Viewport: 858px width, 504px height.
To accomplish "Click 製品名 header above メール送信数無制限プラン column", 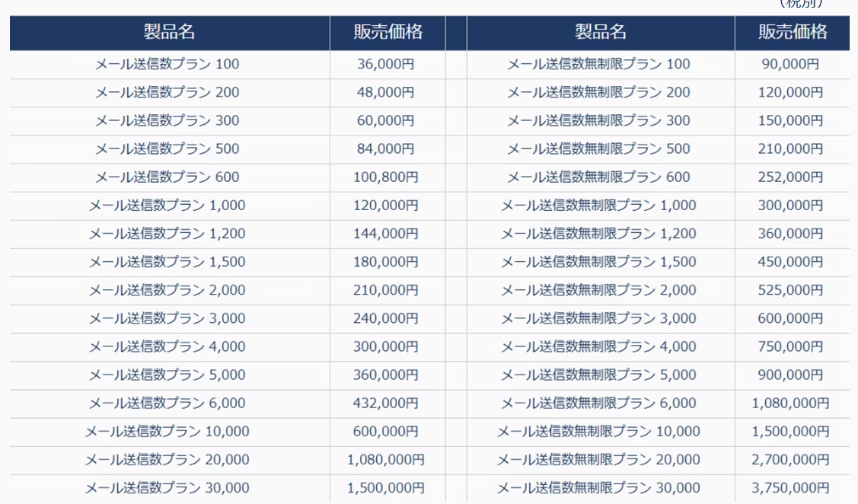I will (601, 32).
